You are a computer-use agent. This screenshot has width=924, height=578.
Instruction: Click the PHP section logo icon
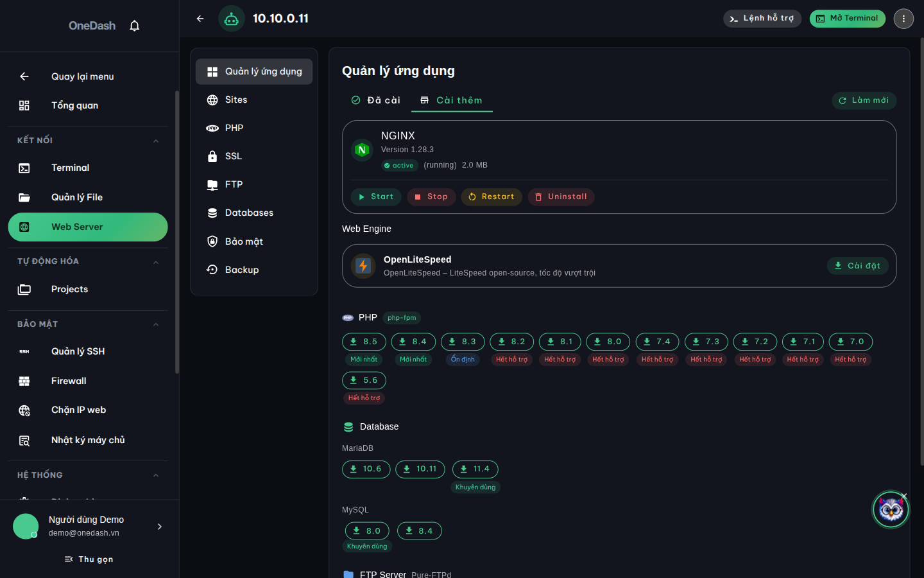(x=348, y=318)
